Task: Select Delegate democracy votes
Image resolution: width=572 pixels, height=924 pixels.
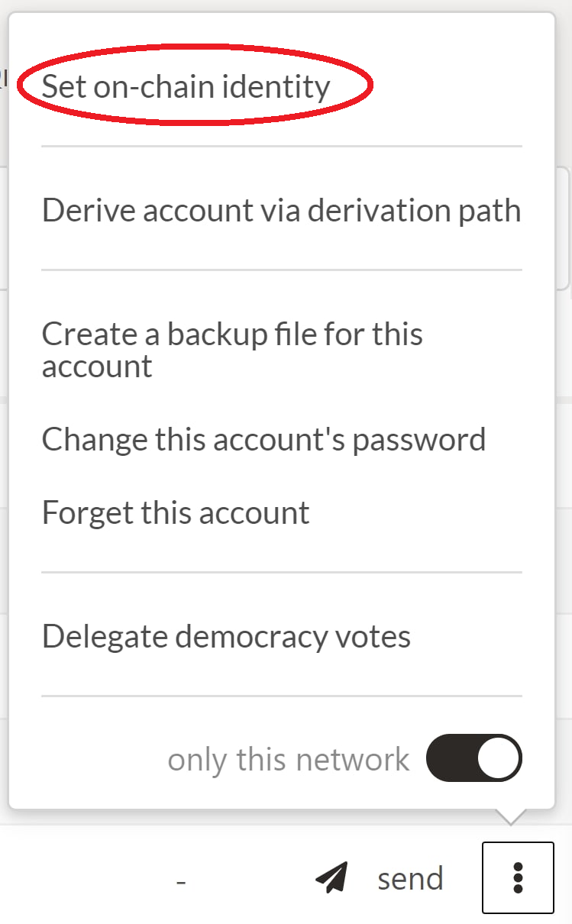Action: coord(226,636)
